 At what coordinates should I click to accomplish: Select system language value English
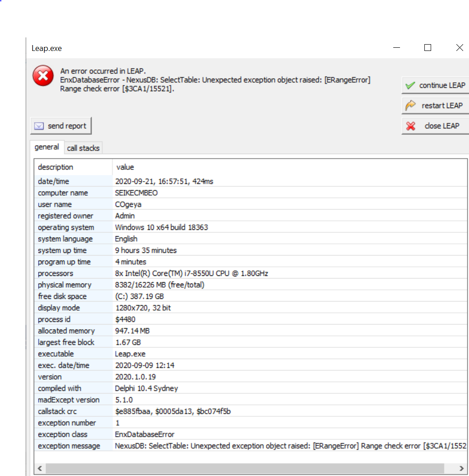126,239
